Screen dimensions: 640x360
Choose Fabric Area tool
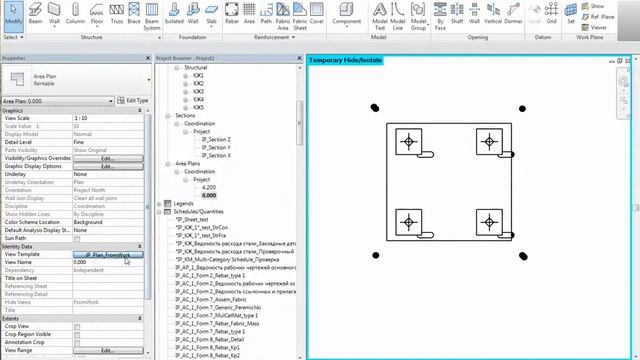coord(283,17)
